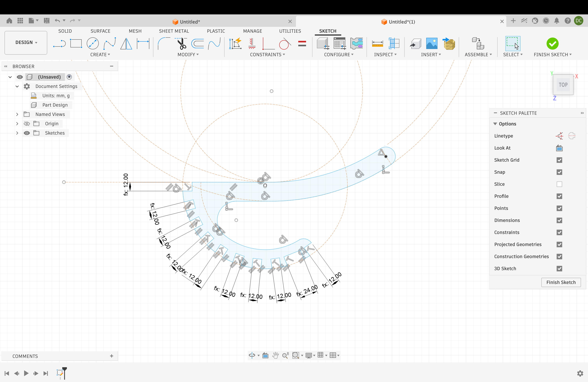Enable the Slice checkbox
Screen dimensions: 588x382
[559, 184]
